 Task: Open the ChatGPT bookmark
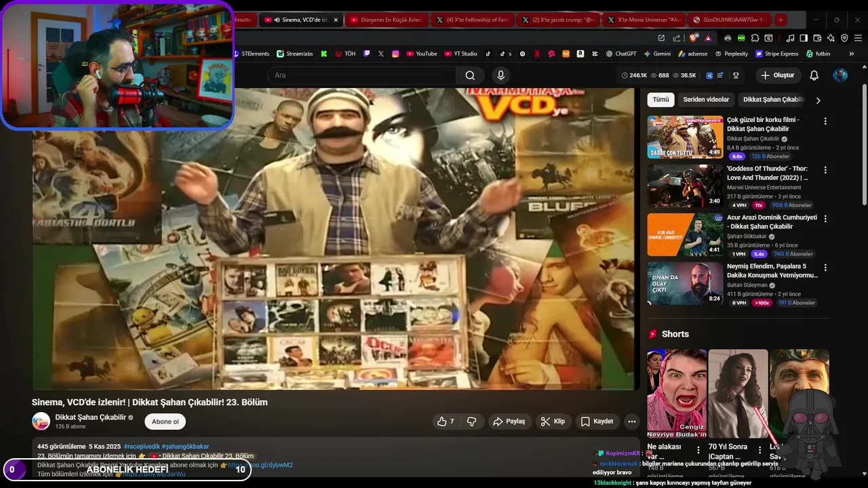click(620, 54)
